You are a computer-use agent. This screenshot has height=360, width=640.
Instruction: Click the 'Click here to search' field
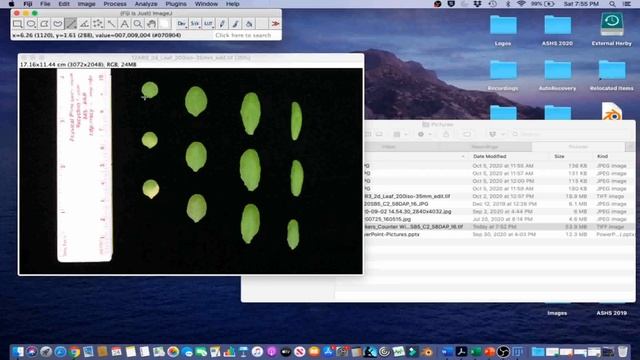tap(246, 36)
